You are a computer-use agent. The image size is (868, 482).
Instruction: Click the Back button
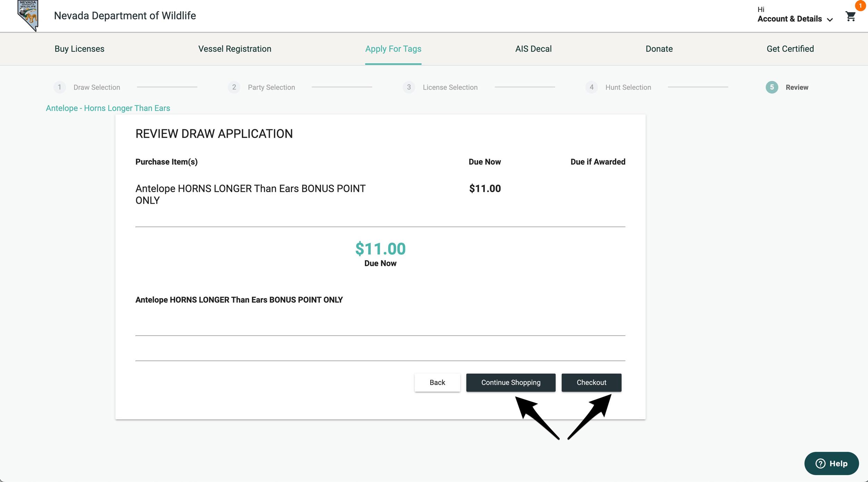(437, 382)
